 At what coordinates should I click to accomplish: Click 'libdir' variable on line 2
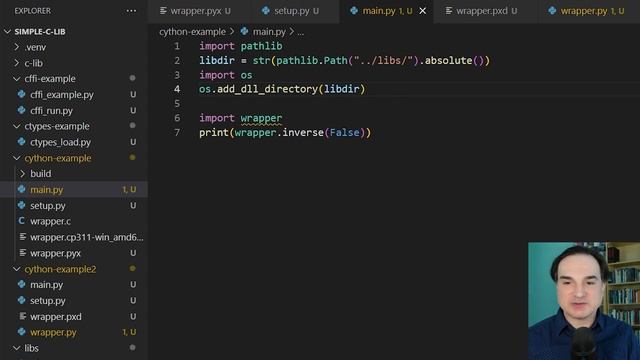pos(217,60)
